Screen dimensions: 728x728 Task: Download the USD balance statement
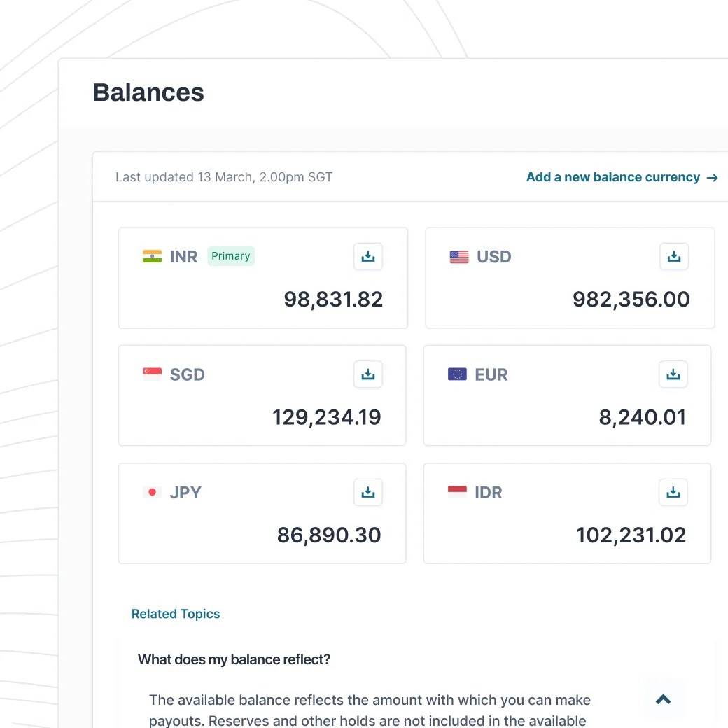pyautogui.click(x=674, y=256)
